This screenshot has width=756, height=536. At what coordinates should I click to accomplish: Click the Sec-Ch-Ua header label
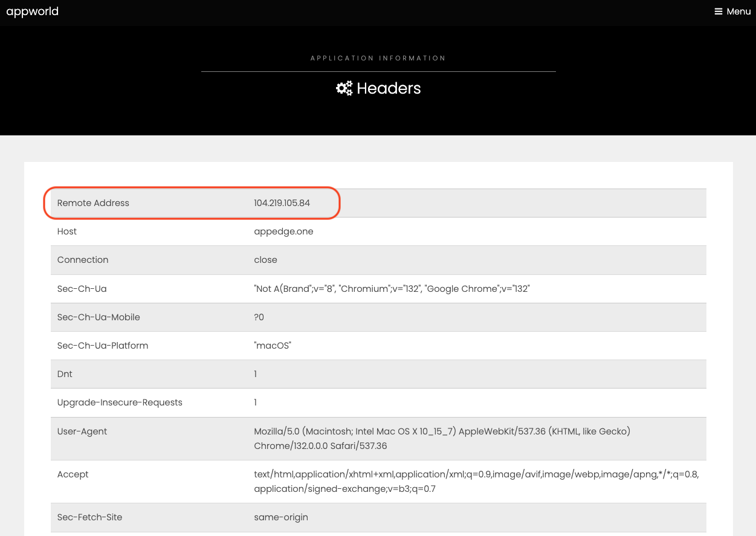tap(82, 289)
